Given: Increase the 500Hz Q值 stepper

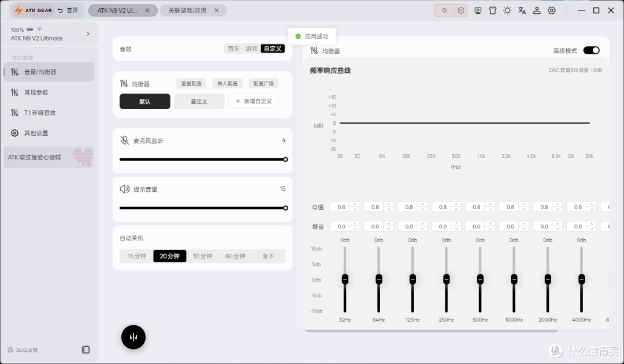Looking at the screenshot, I should (x=491, y=205).
